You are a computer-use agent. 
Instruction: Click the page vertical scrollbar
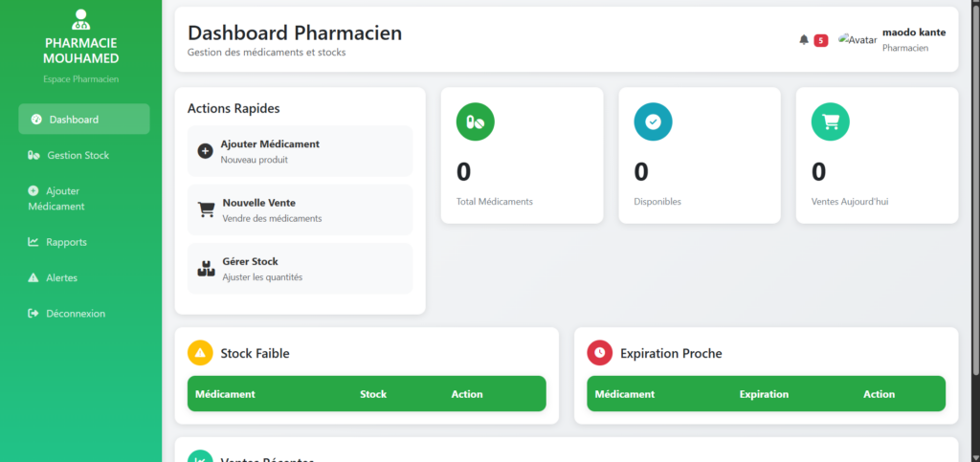click(974, 191)
